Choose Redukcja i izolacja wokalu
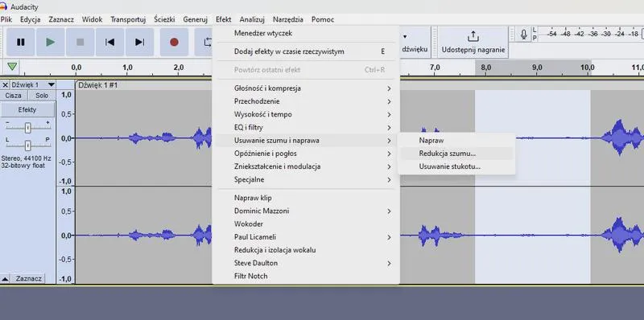Viewport: 644px width, 320px height. tap(306, 250)
